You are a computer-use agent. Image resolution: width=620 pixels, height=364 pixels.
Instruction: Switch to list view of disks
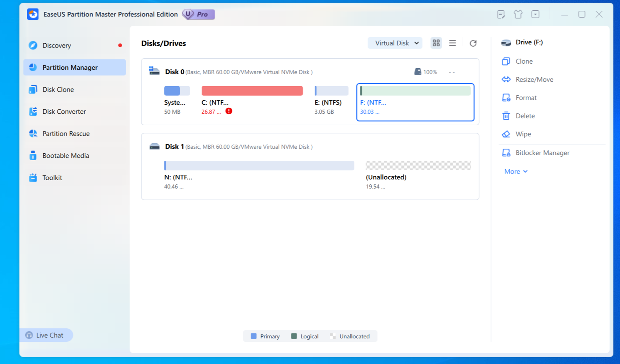453,43
